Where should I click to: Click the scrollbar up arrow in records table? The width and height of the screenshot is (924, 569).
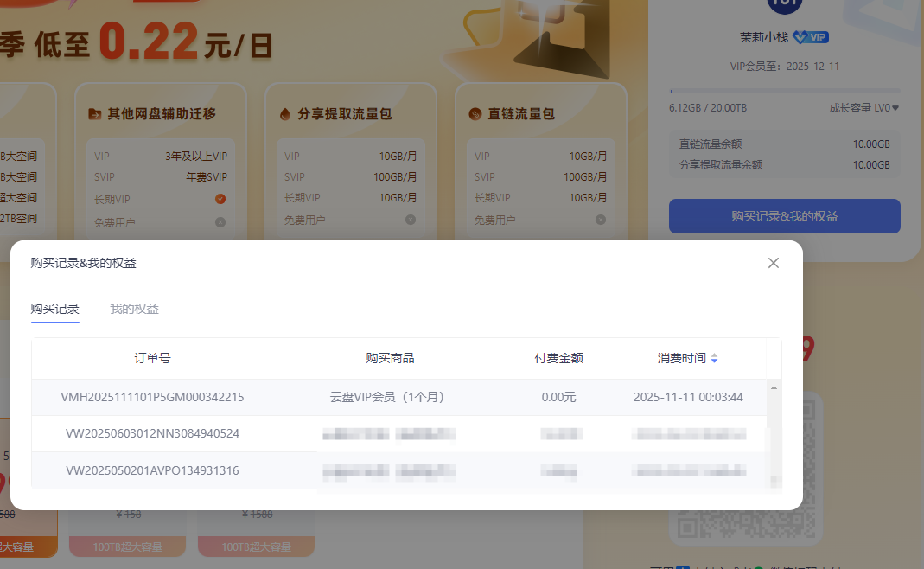[774, 387]
